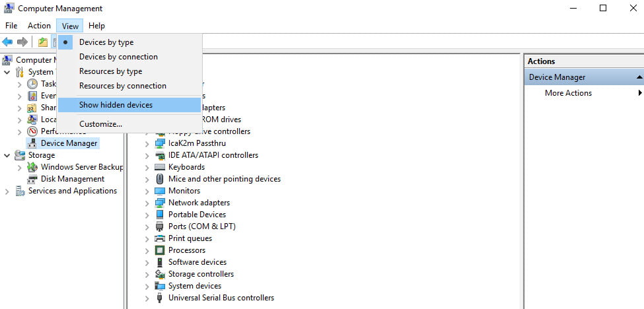Click the IDE ATA/ATAPI controllers icon
Image resolution: width=644 pixels, height=309 pixels.
[x=160, y=155]
